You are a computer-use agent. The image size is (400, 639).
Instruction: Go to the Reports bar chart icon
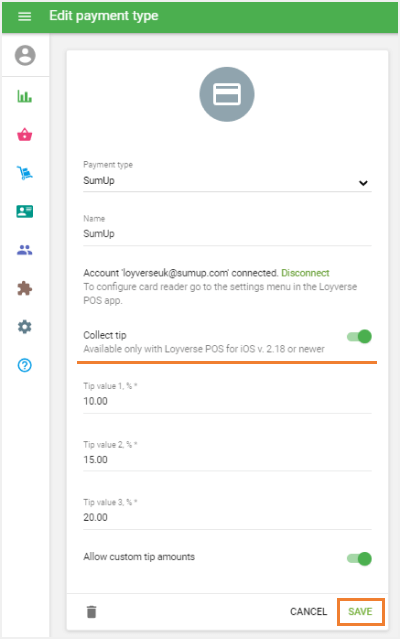24,96
